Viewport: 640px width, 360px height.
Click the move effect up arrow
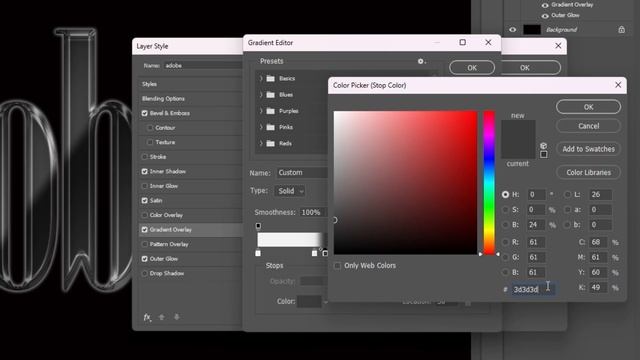[x=162, y=317]
